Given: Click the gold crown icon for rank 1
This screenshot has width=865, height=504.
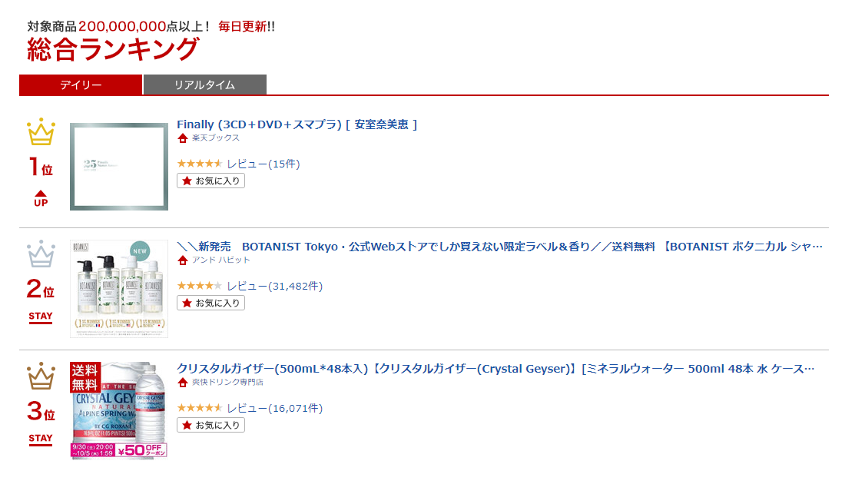Looking at the screenshot, I should [41, 132].
